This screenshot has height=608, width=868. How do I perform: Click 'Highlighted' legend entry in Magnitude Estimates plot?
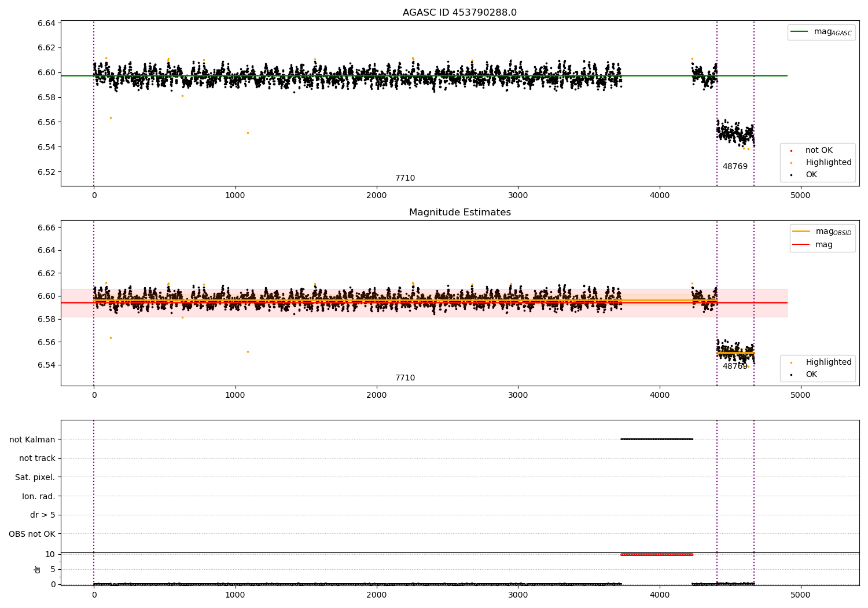coord(821,362)
